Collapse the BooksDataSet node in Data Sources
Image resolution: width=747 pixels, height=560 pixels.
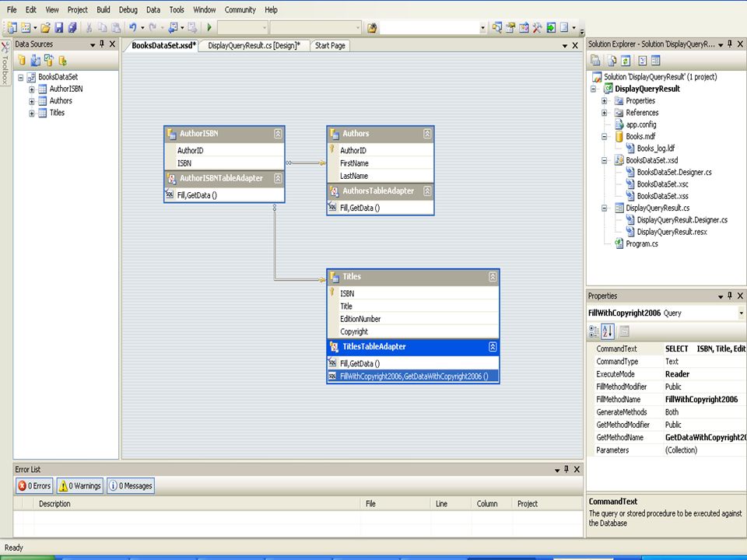20,77
